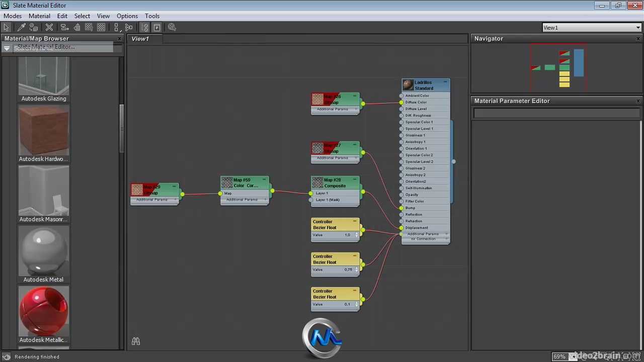Toggle the Material/Map Browser panel button
The image size is (644, 362).
coord(145,28)
